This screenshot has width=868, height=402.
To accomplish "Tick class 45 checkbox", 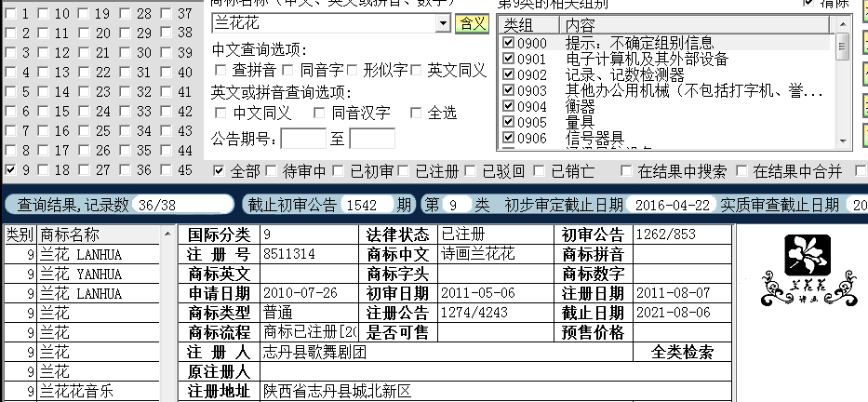I will coord(167,170).
